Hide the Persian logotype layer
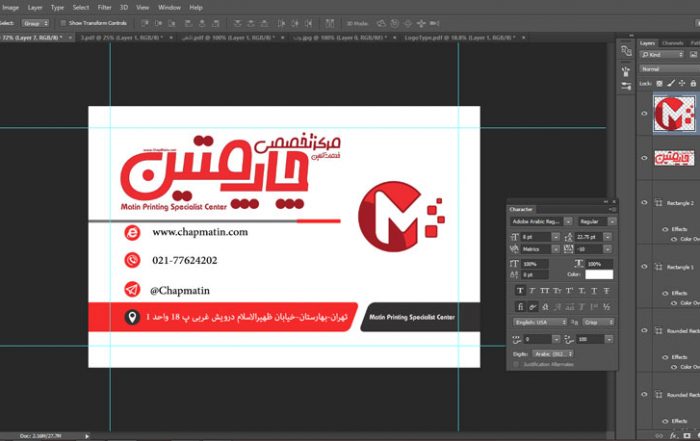This screenshot has width=700, height=441. click(644, 158)
